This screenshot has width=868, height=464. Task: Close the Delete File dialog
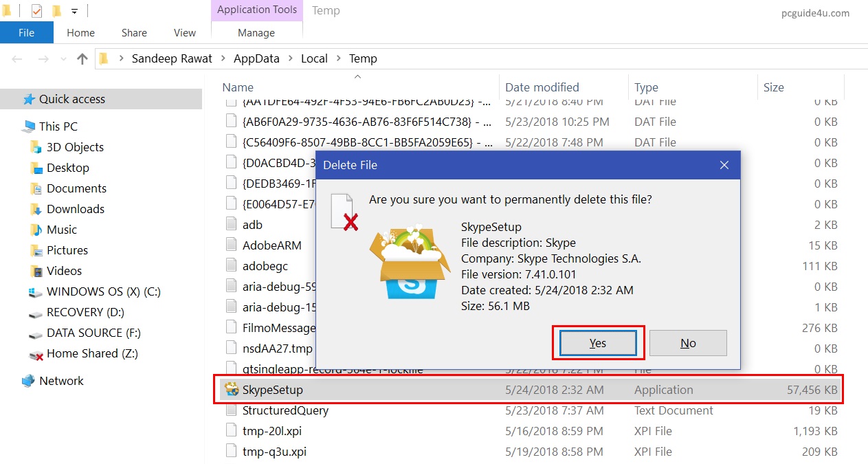click(x=724, y=165)
